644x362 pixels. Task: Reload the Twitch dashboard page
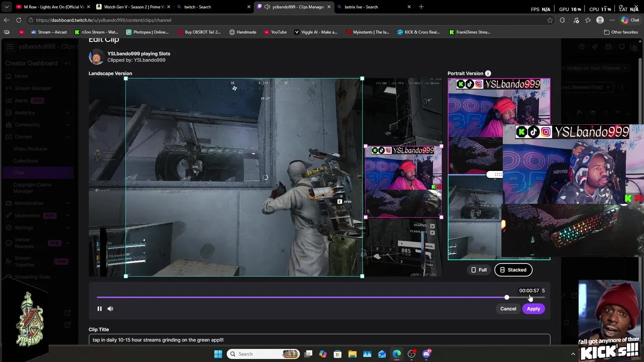click(19, 20)
